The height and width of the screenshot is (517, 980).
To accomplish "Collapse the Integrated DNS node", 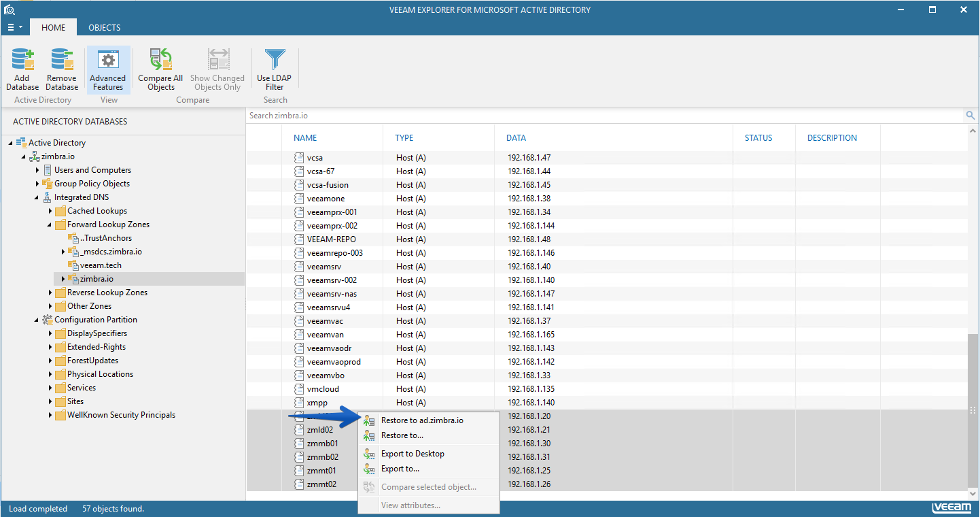I will pos(37,197).
